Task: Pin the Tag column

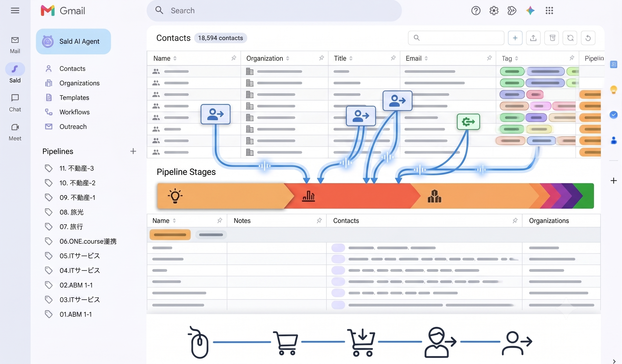Action: click(x=572, y=58)
